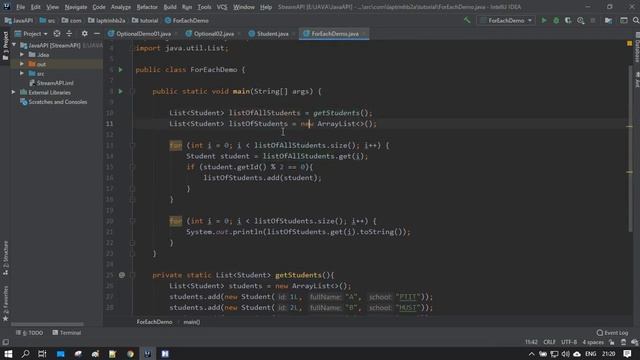Viewport: 640px width, 360px height.
Task: Click volume icon in system tray
Action: click(x=565, y=353)
